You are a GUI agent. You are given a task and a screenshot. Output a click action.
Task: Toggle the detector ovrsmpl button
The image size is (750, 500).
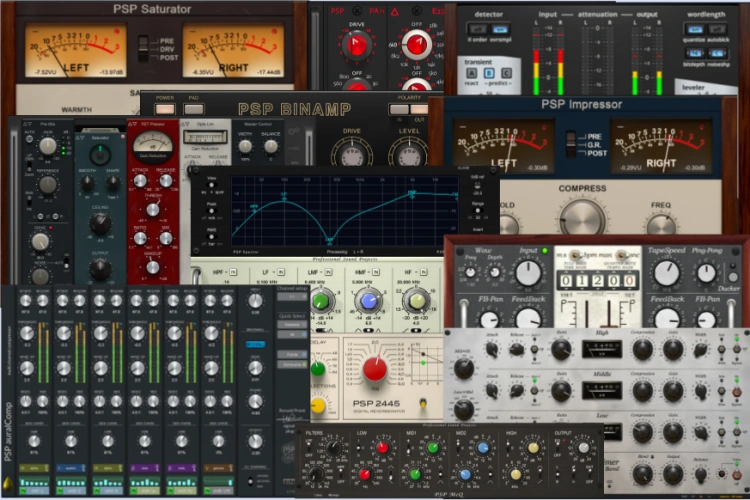500,29
